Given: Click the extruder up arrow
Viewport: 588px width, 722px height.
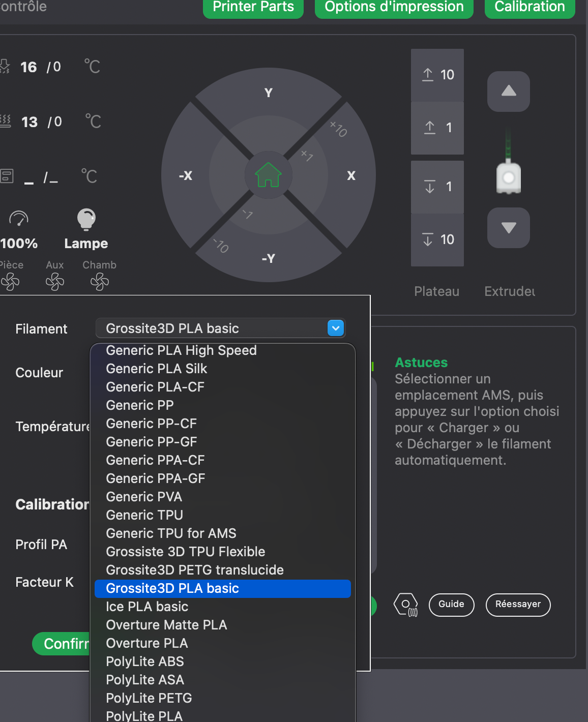Looking at the screenshot, I should point(509,92).
